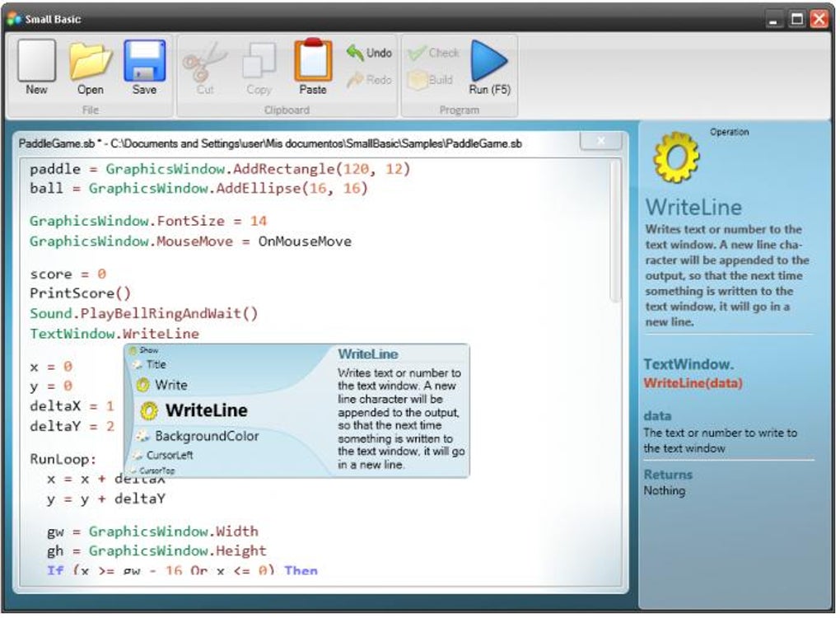This screenshot has width=840, height=618.
Task: Click the 'deltaY = 2' line
Action: [x=72, y=427]
